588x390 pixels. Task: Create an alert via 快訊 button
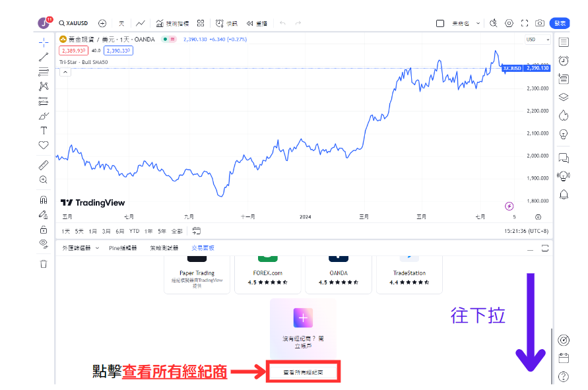tap(226, 23)
